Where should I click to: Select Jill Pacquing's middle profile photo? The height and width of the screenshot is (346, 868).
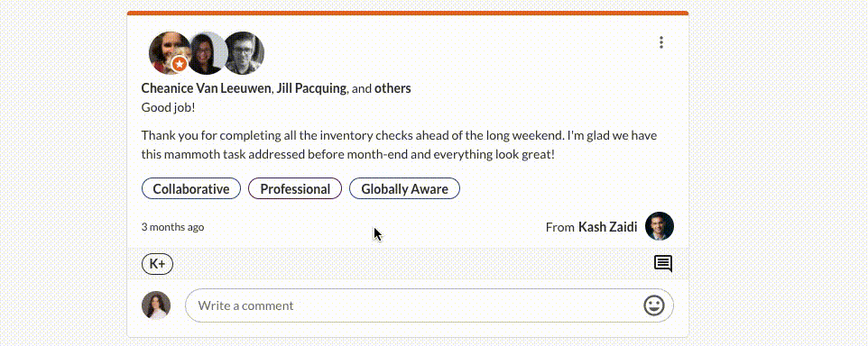[207, 53]
